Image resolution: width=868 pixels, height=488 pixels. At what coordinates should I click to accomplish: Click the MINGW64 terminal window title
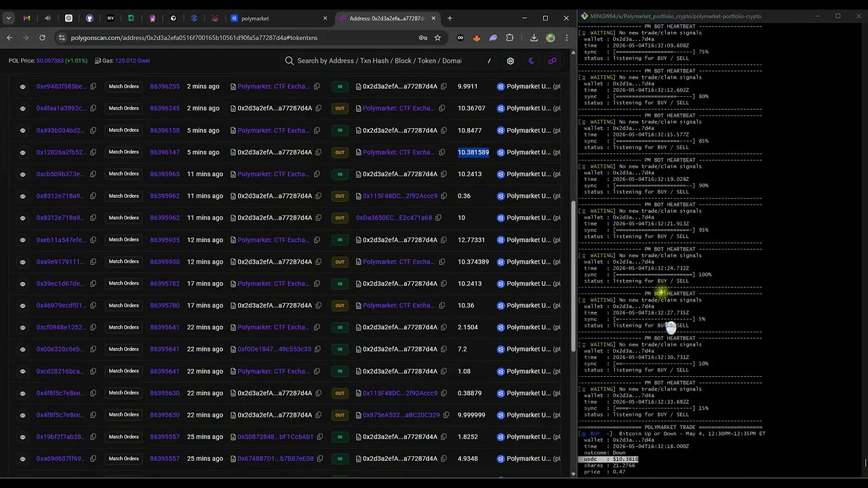pos(675,16)
